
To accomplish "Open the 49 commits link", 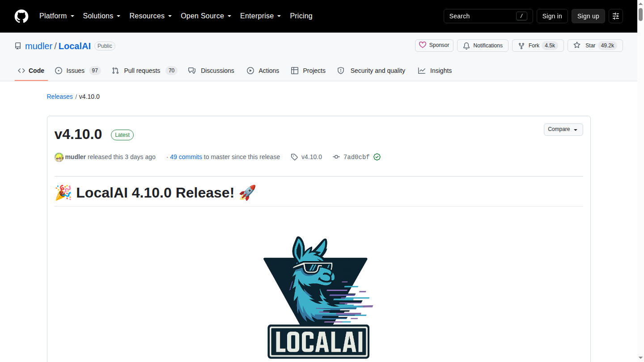I will 186,157.
